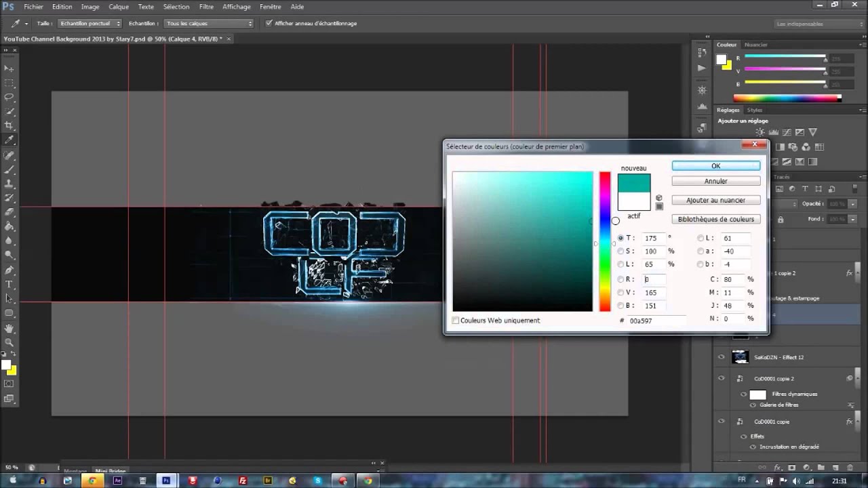Select the Lasso tool

click(x=9, y=97)
